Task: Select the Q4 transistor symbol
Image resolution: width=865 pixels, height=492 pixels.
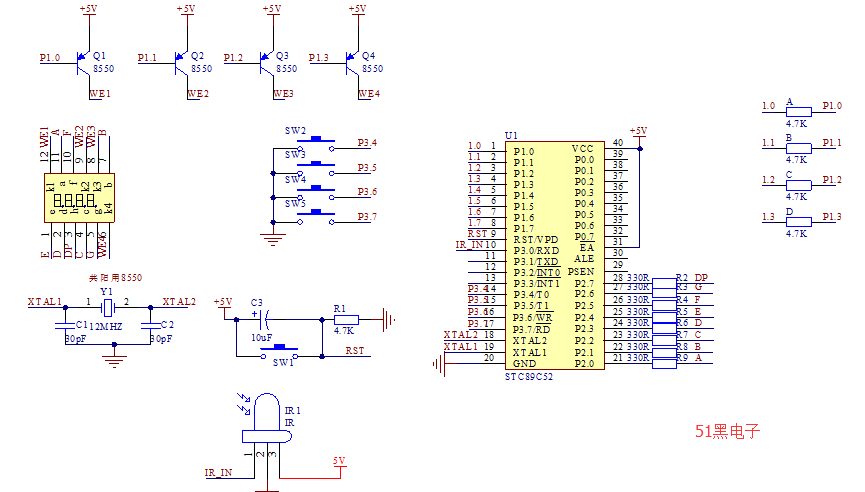Action: 353,63
